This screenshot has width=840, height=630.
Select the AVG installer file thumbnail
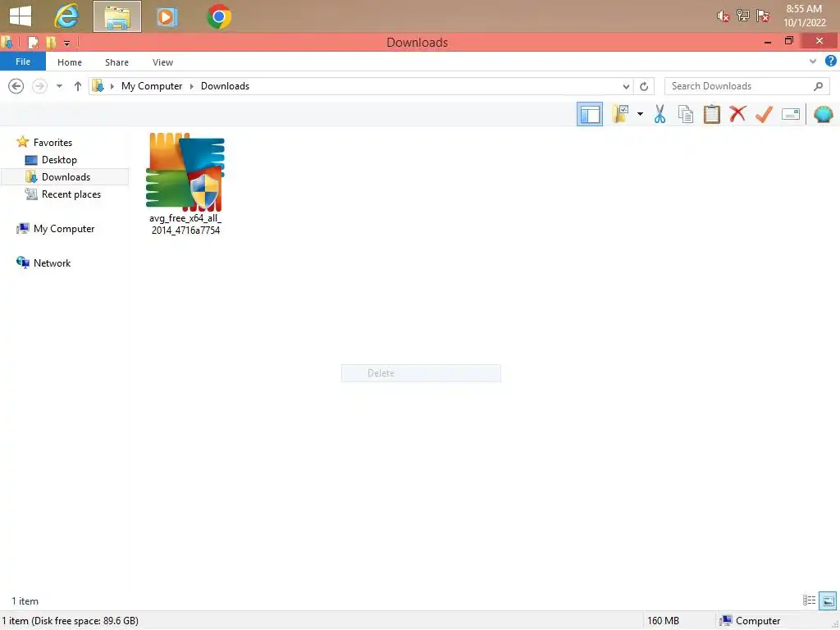tap(185, 172)
